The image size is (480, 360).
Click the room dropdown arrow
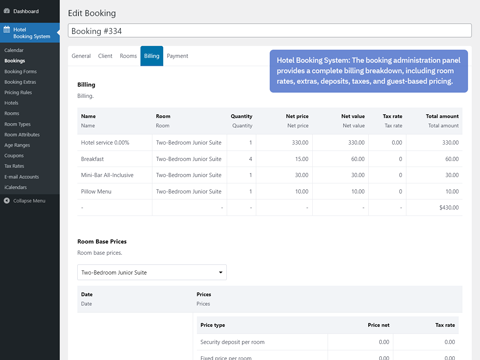point(220,272)
